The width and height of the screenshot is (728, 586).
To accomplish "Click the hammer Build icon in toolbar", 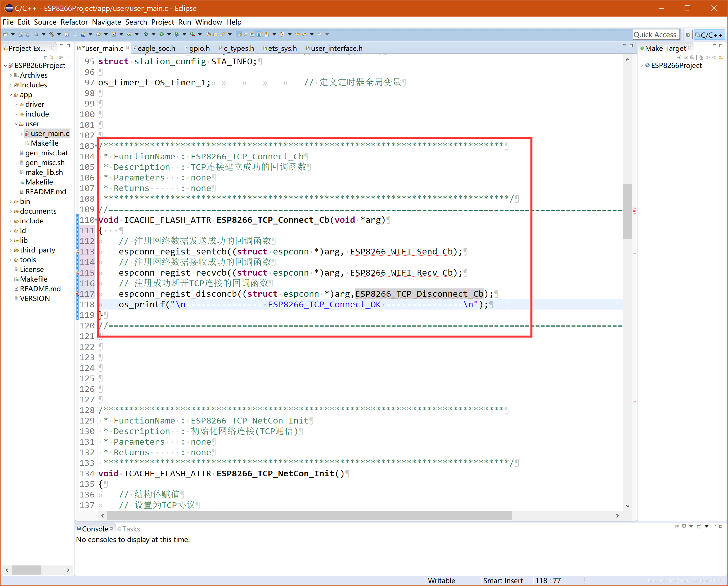I will point(51,35).
